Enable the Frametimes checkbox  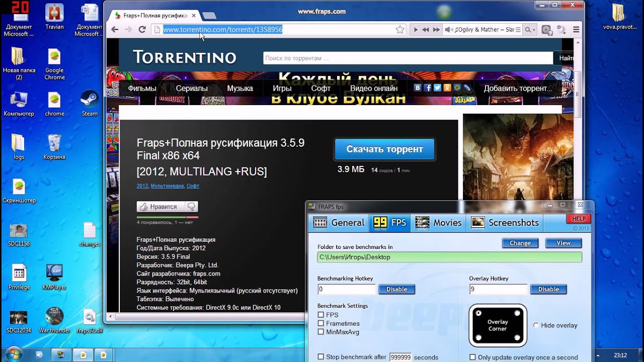[321, 324]
